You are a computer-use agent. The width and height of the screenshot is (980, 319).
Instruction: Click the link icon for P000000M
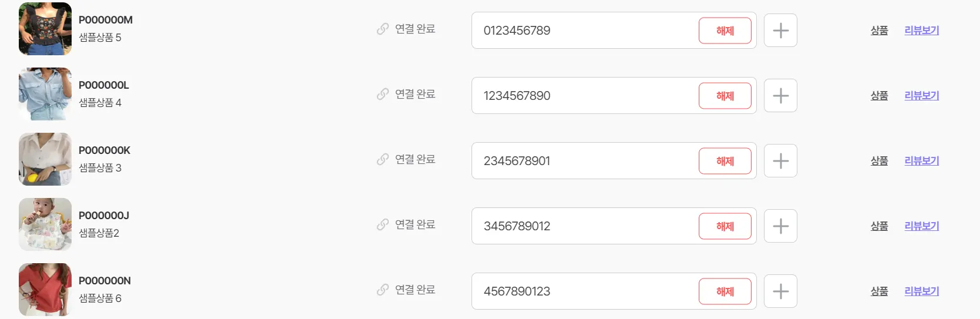tap(383, 29)
